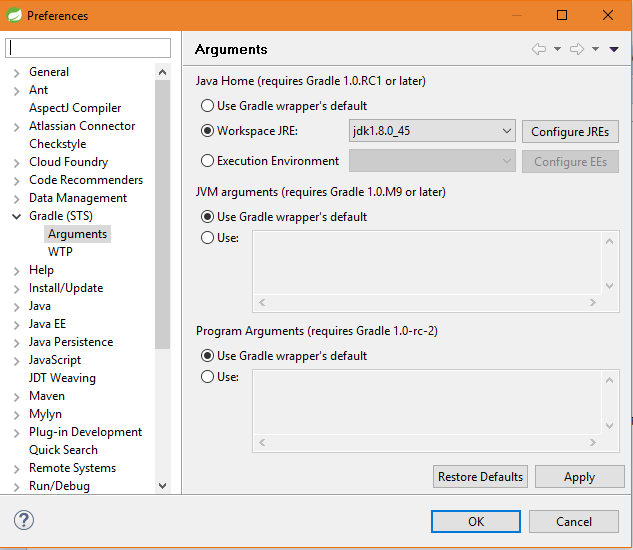Open the Execution Environment combo box
633x550 pixels.
click(432, 161)
